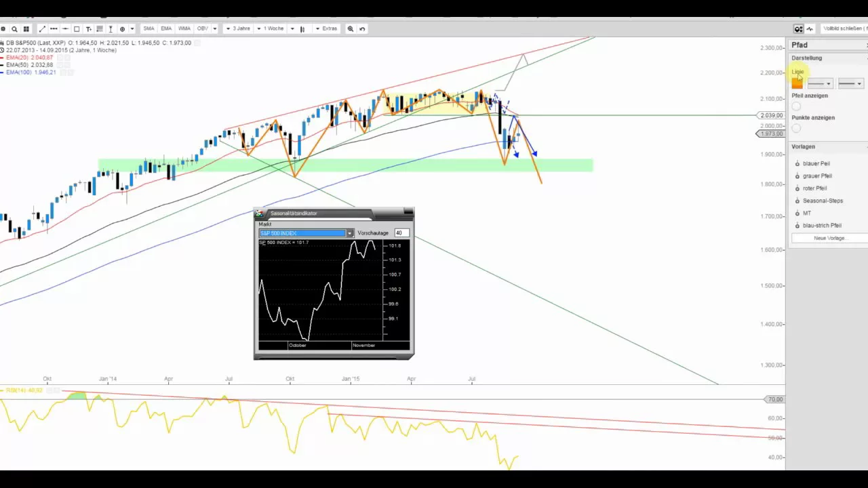Viewport: 868px width, 488px height.
Task: Click the zoom-in magnifier icon
Action: [351, 29]
